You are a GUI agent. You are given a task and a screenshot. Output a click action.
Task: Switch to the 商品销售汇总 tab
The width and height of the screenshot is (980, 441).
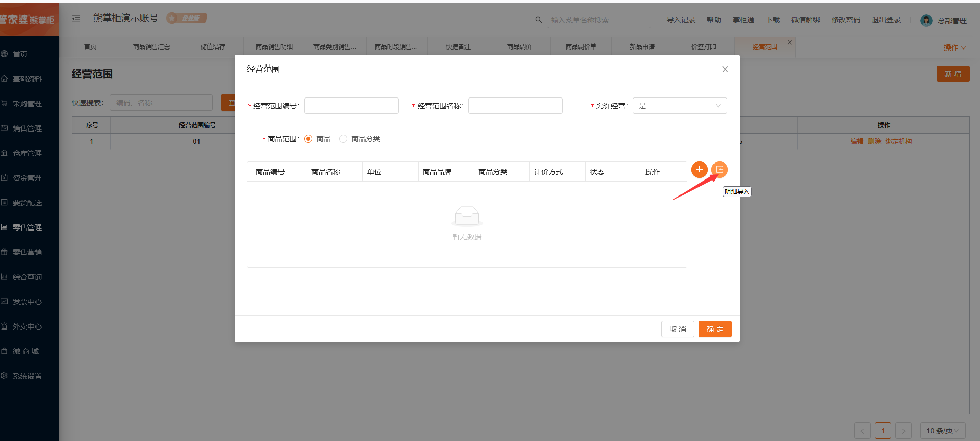152,47
